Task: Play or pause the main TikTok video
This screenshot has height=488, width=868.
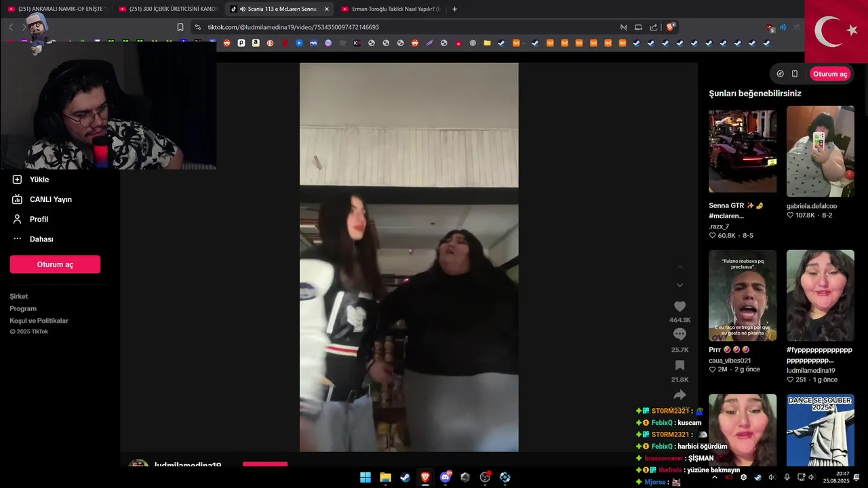Action: [x=409, y=258]
